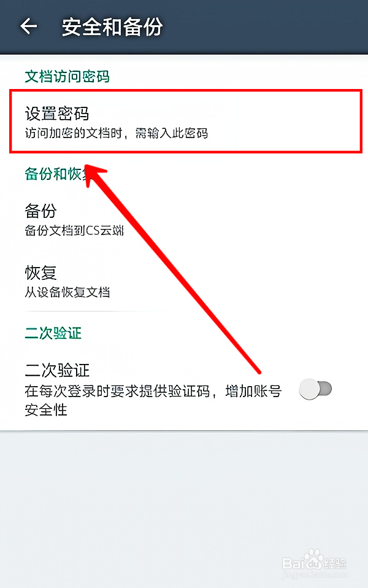
Task: Click the 文档访问密码 section header
Action: pyautogui.click(x=67, y=77)
